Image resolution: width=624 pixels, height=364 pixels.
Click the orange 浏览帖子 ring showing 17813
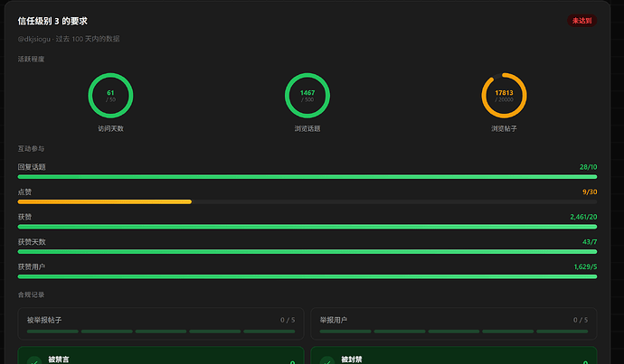click(504, 96)
